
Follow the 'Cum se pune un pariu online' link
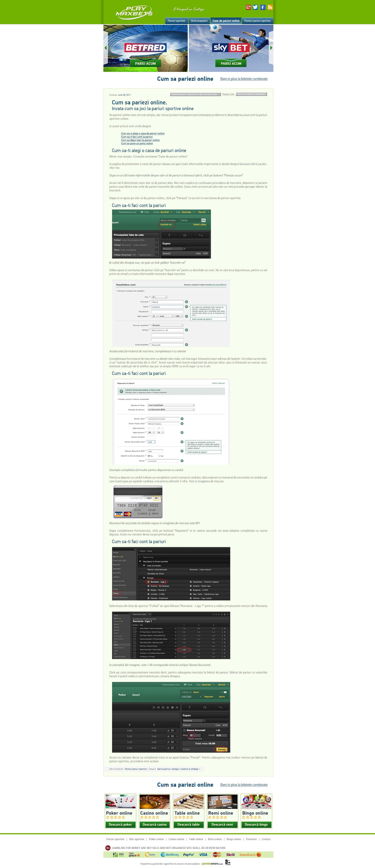tap(137, 144)
